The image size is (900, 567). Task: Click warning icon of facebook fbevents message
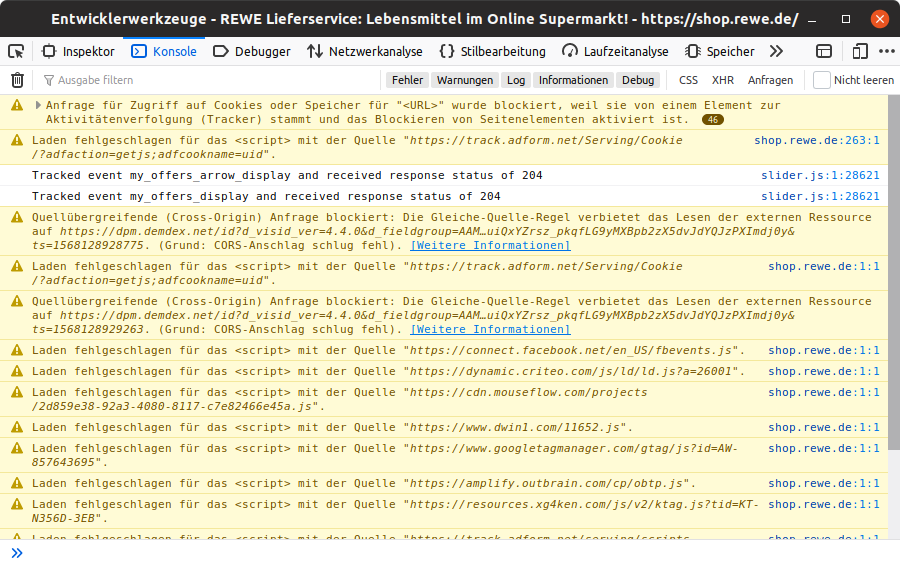[x=17, y=350]
